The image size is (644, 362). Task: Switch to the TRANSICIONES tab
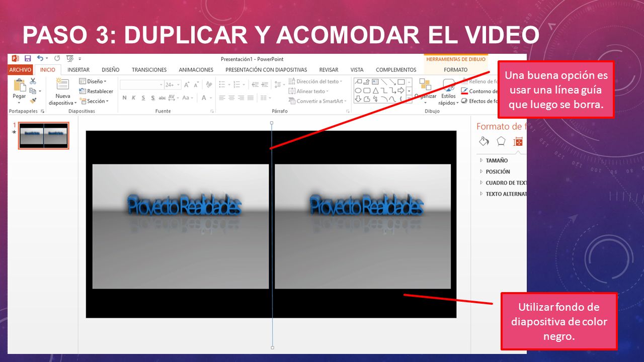click(x=149, y=70)
